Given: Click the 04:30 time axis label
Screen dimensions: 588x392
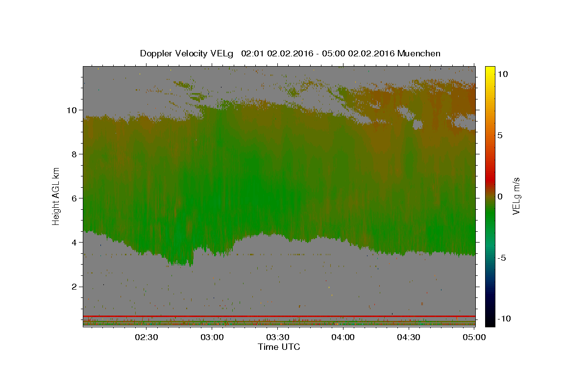Looking at the screenshot, I should 409,337.
